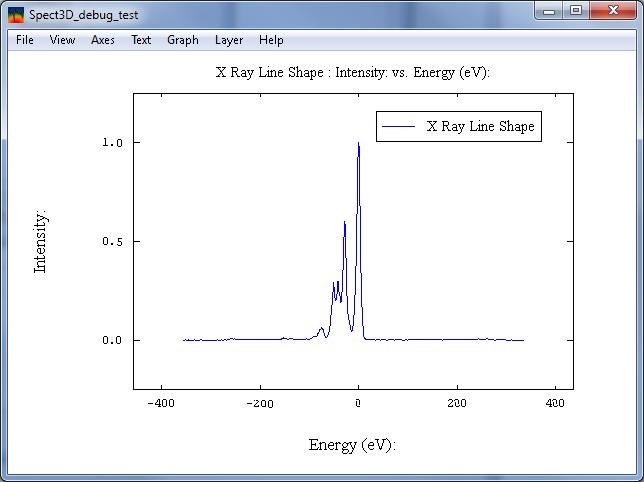Open the File menu
This screenshot has height=482, width=644.
tap(25, 40)
